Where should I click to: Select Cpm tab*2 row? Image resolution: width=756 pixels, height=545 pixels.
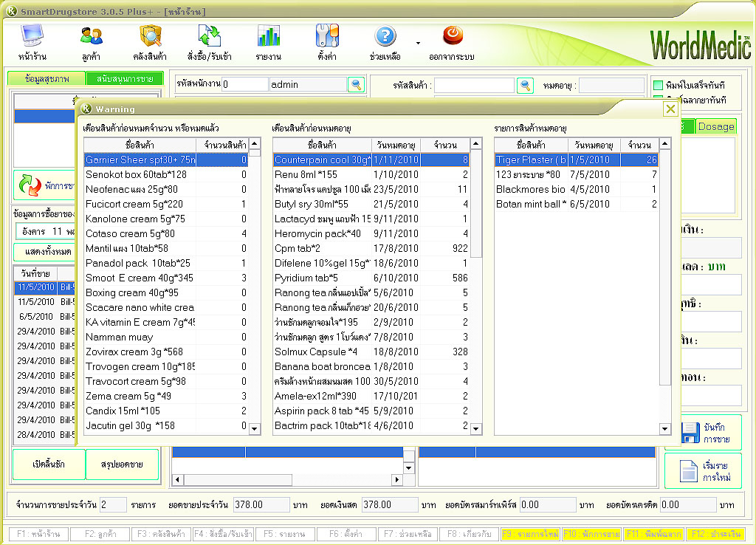(371, 248)
